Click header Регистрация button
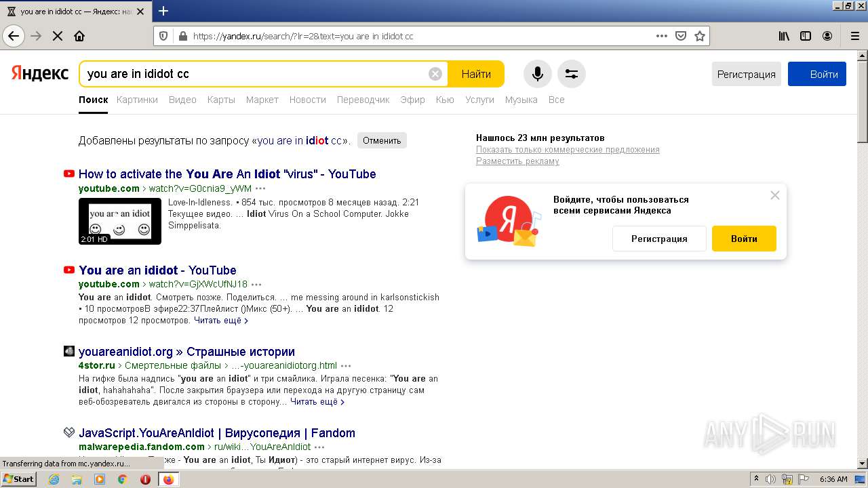The height and width of the screenshot is (488, 868). (747, 74)
